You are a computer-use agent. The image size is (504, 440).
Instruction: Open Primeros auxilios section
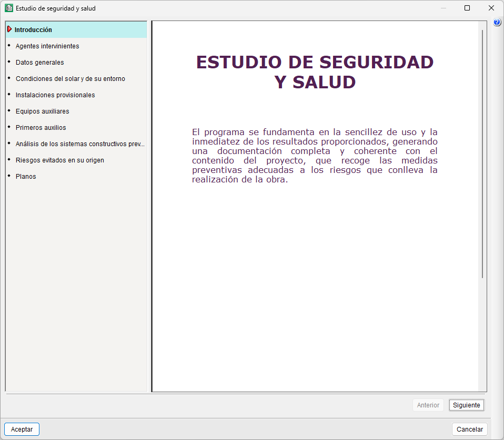point(76,128)
